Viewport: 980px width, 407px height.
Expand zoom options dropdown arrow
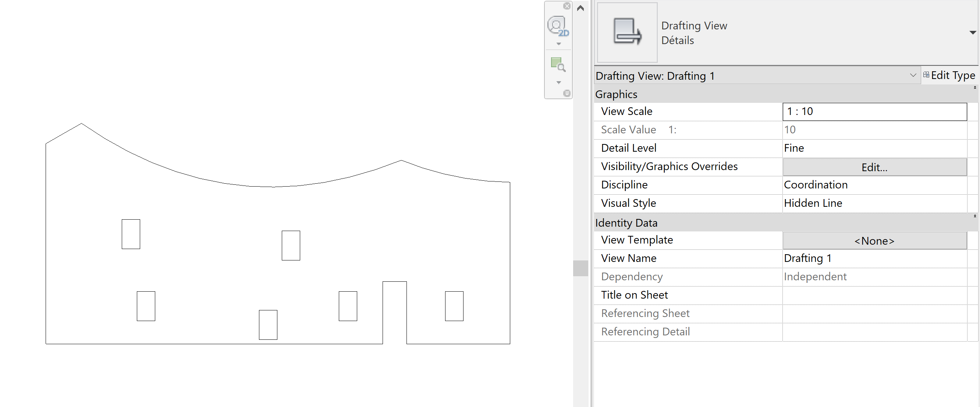click(558, 82)
